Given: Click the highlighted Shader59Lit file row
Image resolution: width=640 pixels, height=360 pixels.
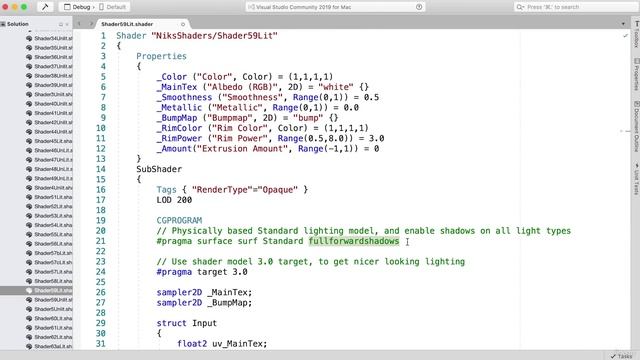Looking at the screenshot, I should (36, 291).
